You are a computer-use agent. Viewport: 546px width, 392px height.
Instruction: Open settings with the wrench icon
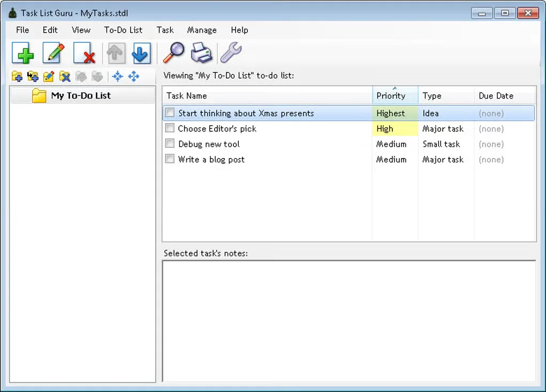point(231,52)
